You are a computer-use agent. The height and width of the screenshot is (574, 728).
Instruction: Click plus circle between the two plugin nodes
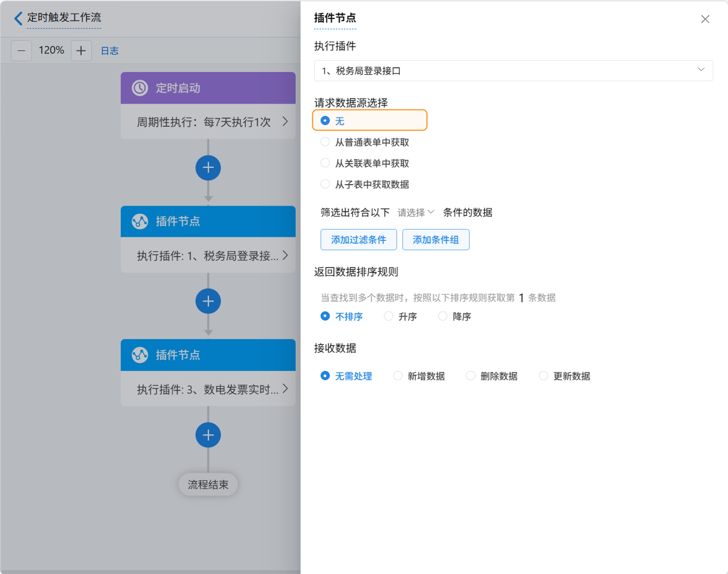coord(208,301)
